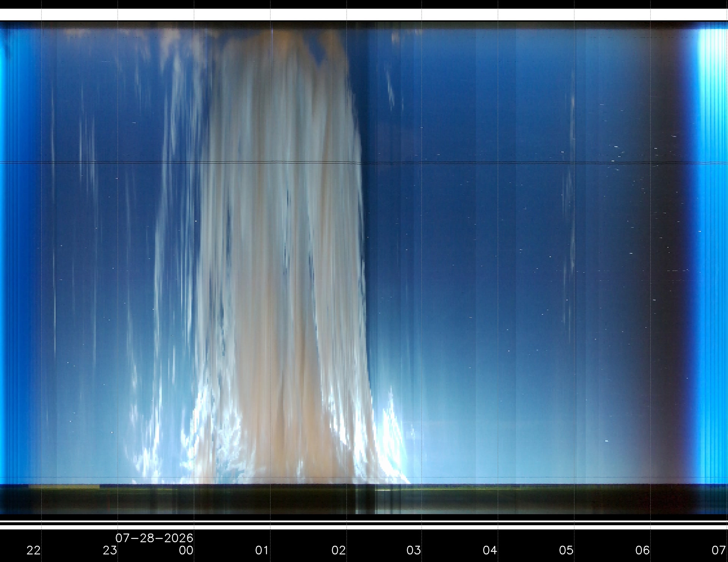Click the 22 hour axis label
This screenshot has height=562, width=728.
click(33, 550)
